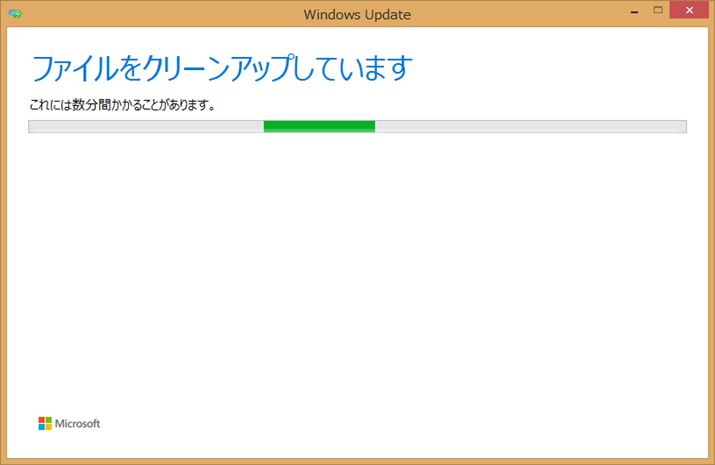Click the bottom border of the window
This screenshot has height=465, width=715.
357,460
